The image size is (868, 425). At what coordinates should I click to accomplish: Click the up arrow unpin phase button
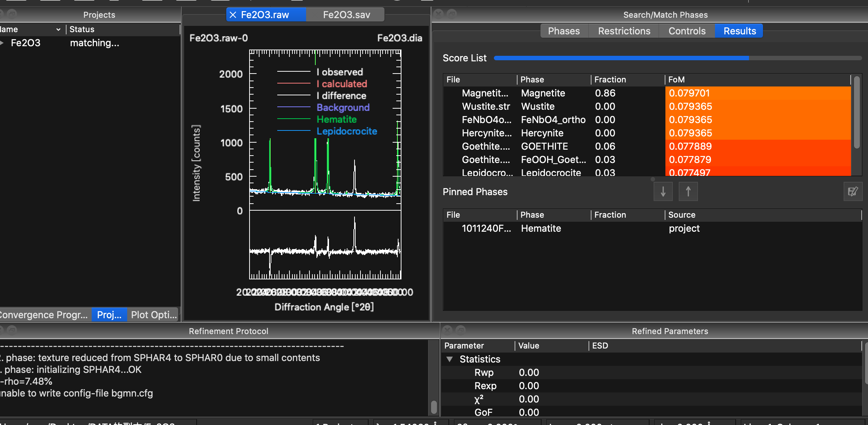click(x=688, y=191)
